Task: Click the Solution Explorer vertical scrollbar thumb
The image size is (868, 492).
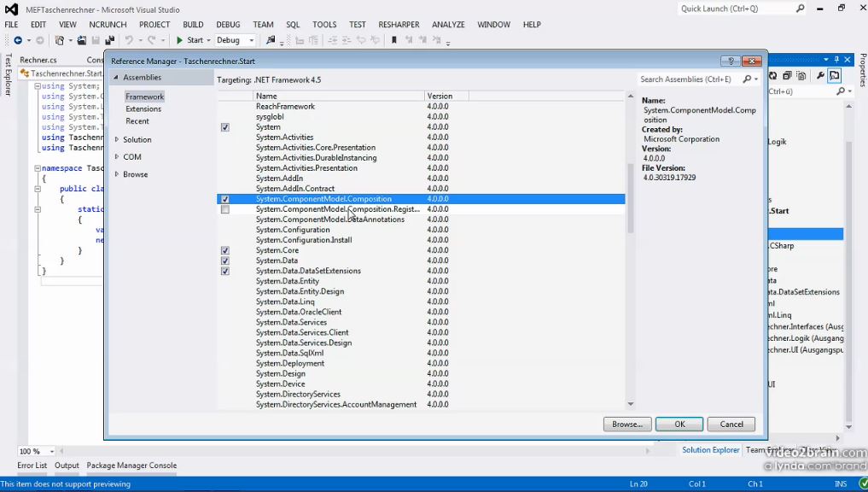Action: pyautogui.click(x=848, y=280)
